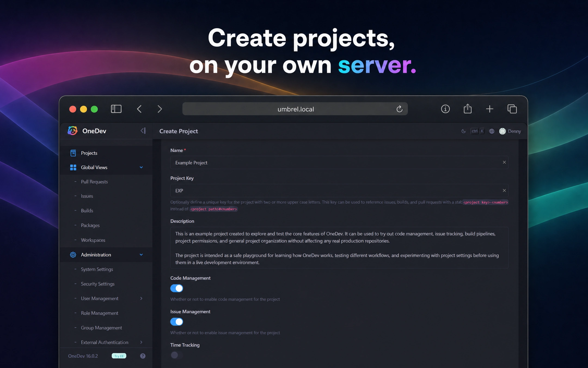Expand the External Authentication submenu

(141, 342)
